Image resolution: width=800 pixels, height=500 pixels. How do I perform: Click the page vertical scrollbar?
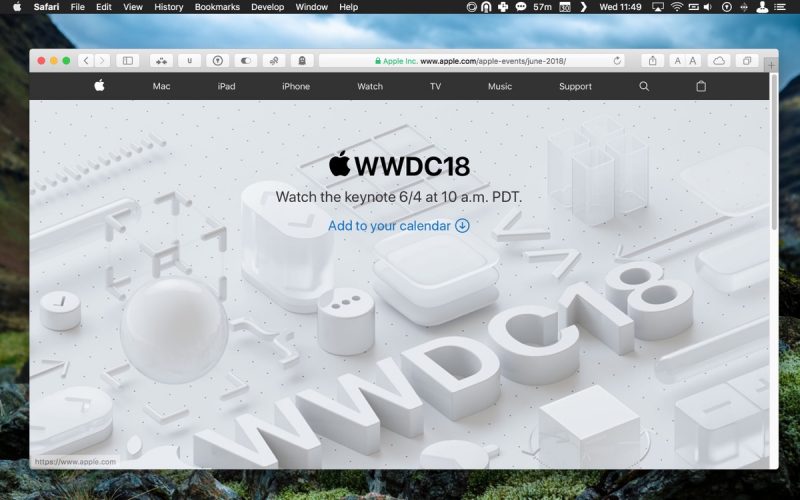(774, 153)
